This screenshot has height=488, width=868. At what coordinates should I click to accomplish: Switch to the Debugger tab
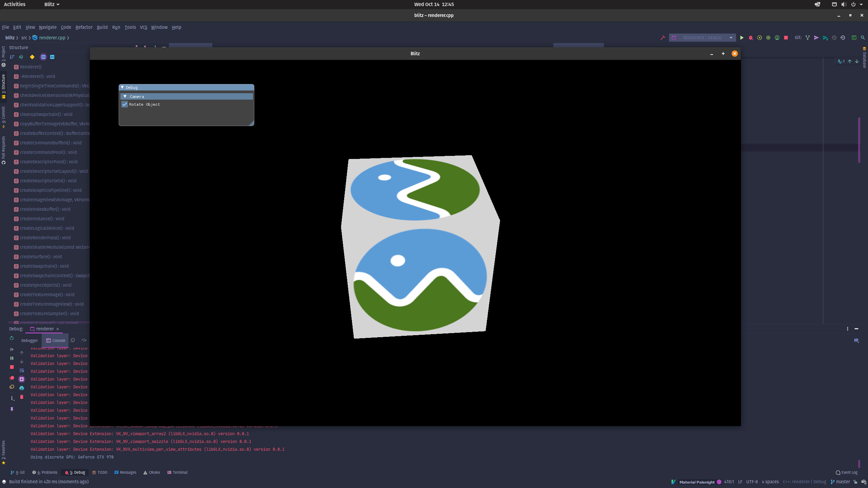pos(29,341)
